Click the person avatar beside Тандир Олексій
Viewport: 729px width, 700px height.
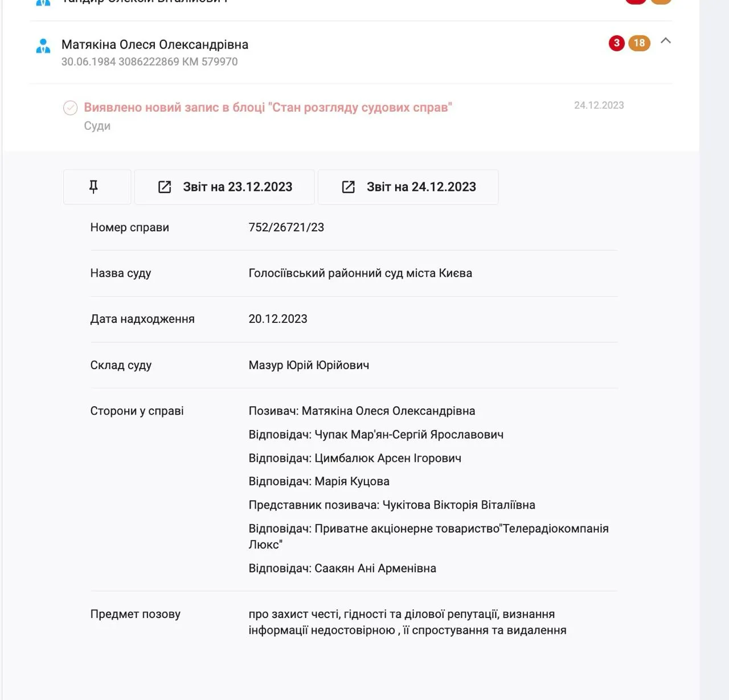pos(43,2)
